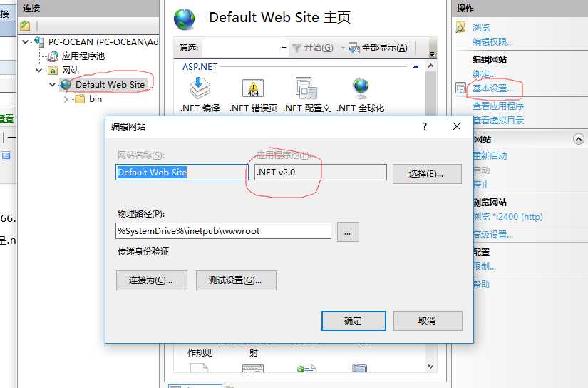The image size is (588, 388).
Task: Collapse the 管理网站 section in actions pane
Action: tap(579, 139)
